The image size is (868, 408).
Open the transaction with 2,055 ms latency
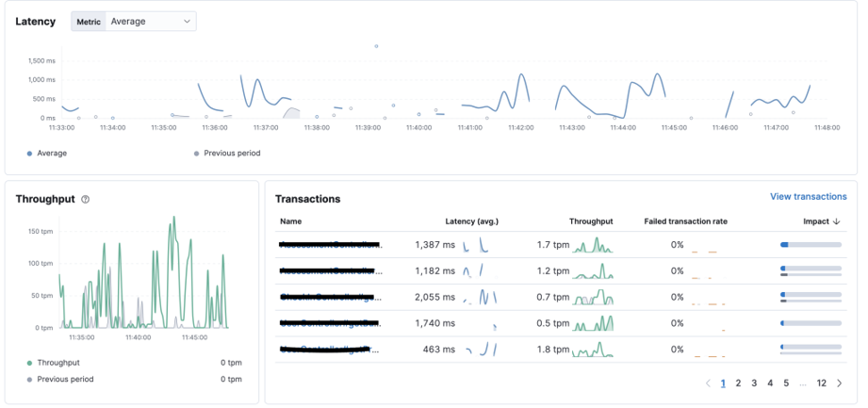click(331, 297)
